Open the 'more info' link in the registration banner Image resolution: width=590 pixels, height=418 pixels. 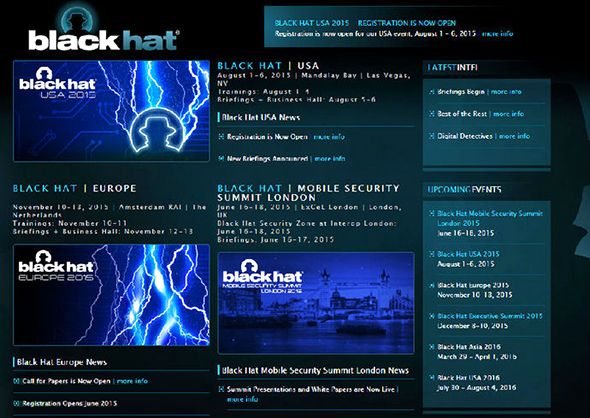pyautogui.click(x=497, y=33)
